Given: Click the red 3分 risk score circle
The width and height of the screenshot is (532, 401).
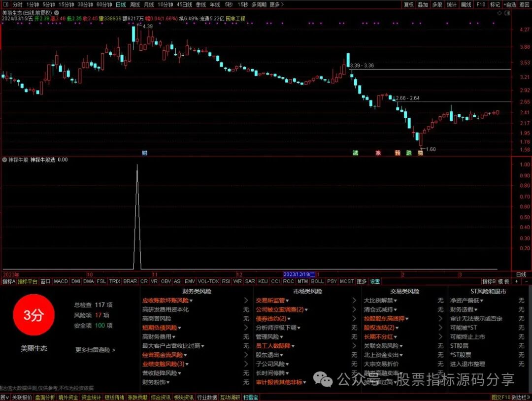Looking at the screenshot, I should pos(33,315).
